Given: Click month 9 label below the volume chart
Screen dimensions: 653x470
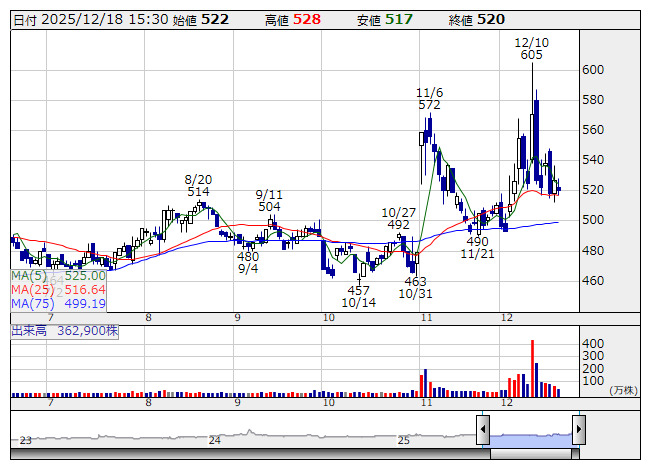Looking at the screenshot, I should [x=237, y=403].
